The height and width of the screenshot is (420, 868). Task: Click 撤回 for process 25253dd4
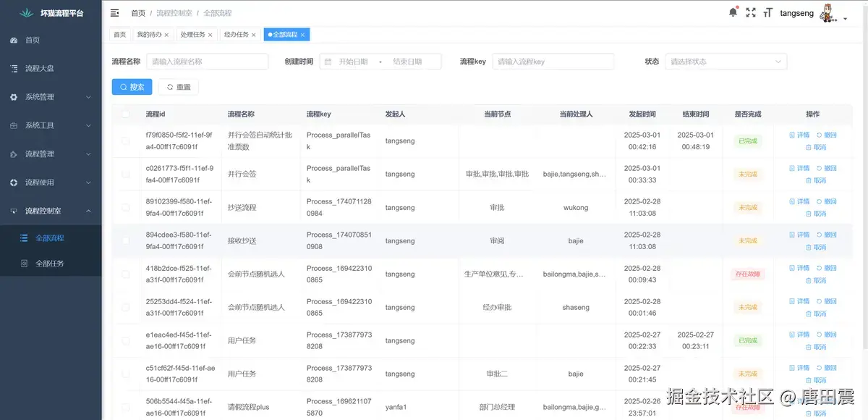click(827, 301)
